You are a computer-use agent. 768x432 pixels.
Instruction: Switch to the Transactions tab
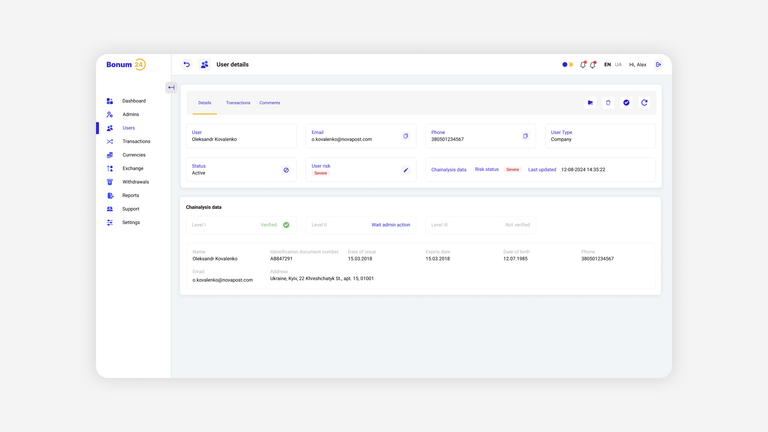coord(238,103)
